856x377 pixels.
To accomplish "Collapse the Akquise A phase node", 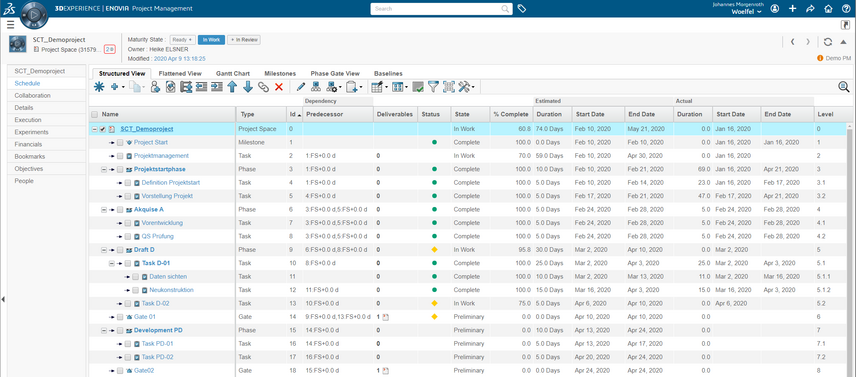I will [104, 210].
